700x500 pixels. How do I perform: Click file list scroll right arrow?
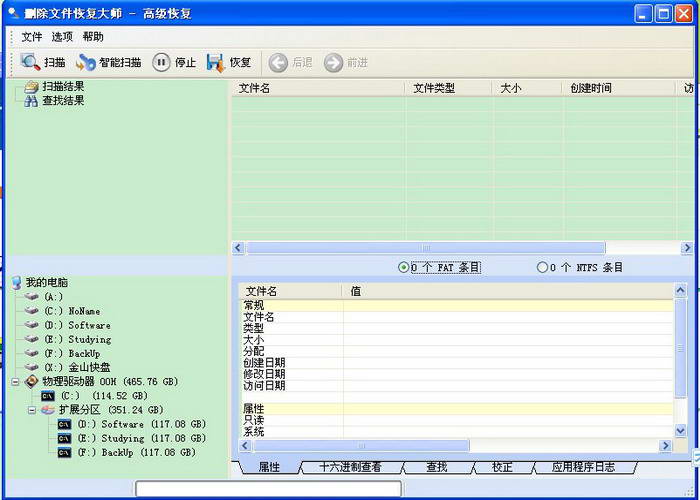(x=687, y=248)
